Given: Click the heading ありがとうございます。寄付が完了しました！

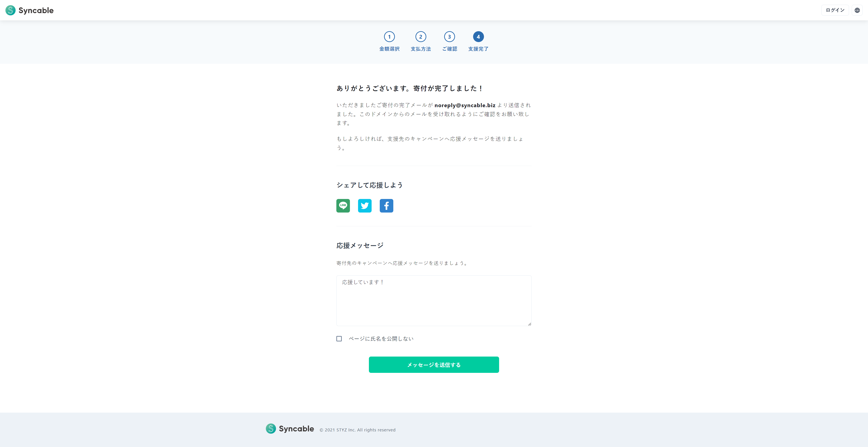Looking at the screenshot, I should coord(410,88).
